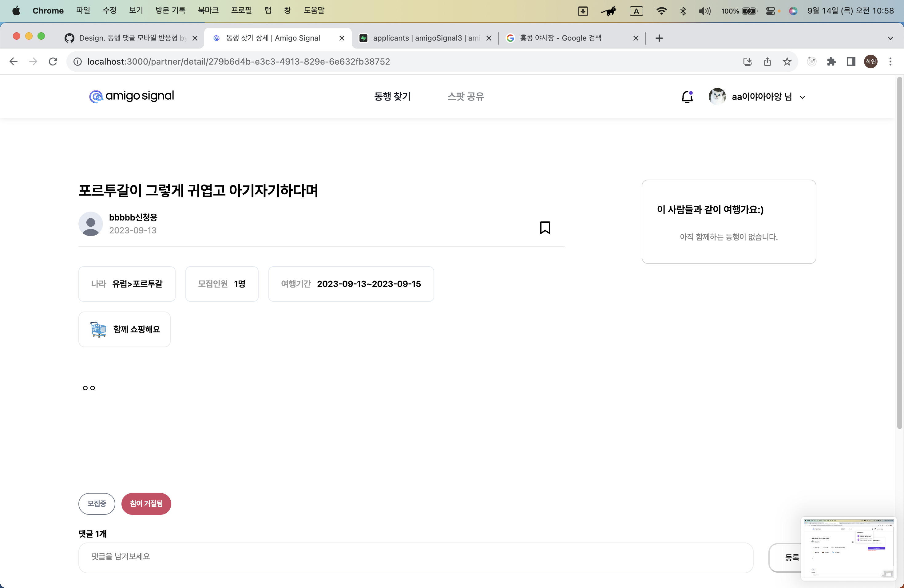Click the amigo signal logo
This screenshot has width=904, height=588.
pyautogui.click(x=131, y=96)
